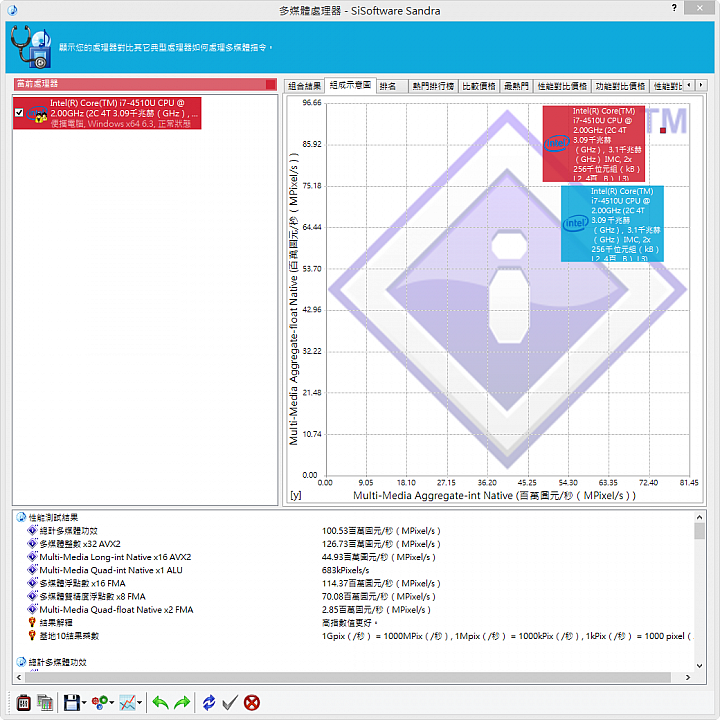720x720 pixels.
Task: Select the 多媒體整數 x32 AVX2 row
Action: coord(74,544)
